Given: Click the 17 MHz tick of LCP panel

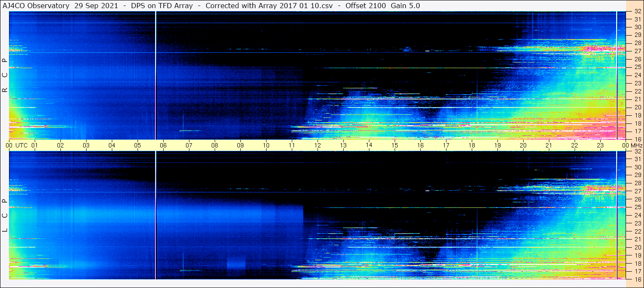Looking at the screenshot, I should point(637,271).
